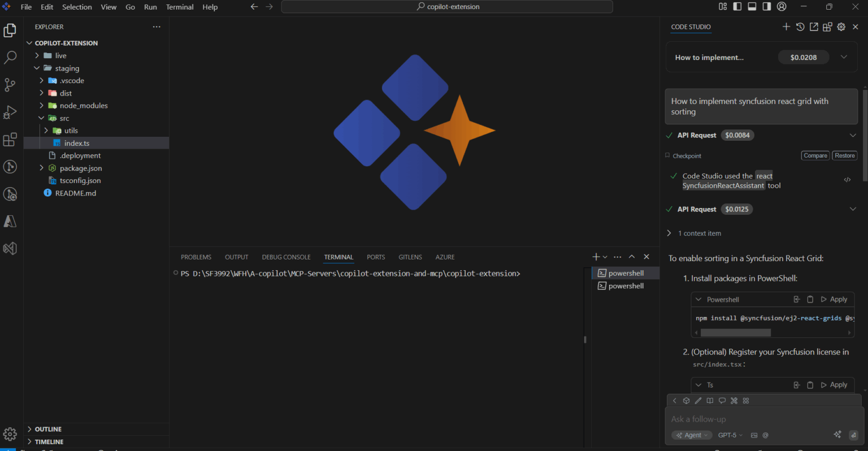868x451 pixels.
Task: Toggle the bottom panel visibility
Action: 752,7
